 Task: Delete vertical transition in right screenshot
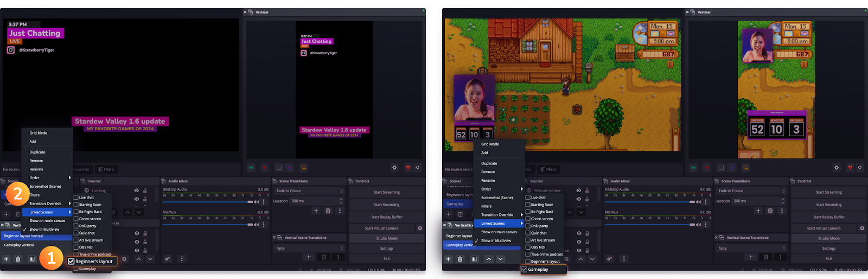point(766,257)
